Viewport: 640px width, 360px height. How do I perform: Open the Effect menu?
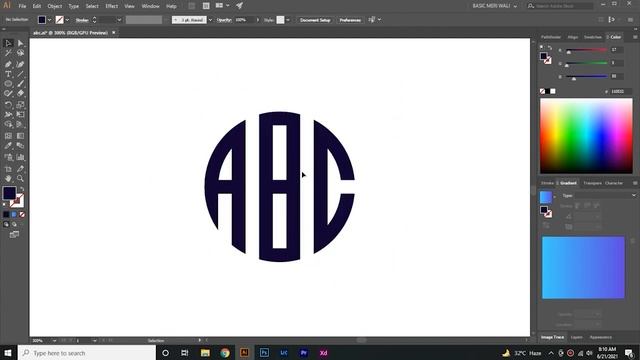point(111,6)
